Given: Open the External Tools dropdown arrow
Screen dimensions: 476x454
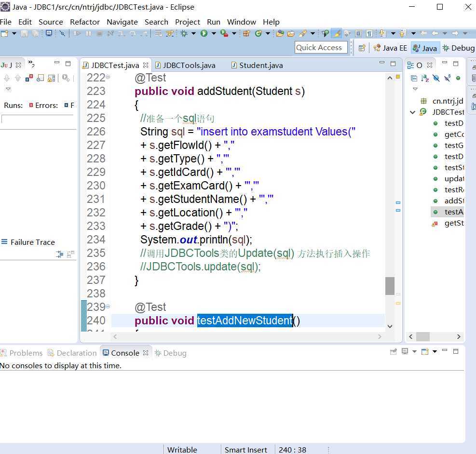Looking at the screenshot, I should tap(234, 33).
